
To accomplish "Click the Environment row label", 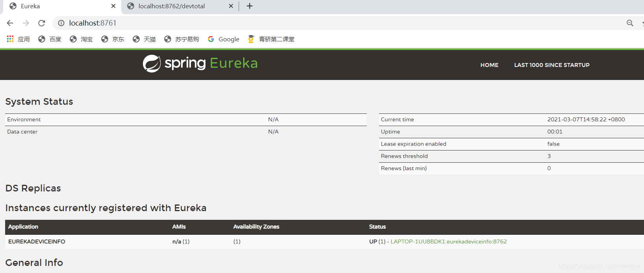I will (x=24, y=119).
